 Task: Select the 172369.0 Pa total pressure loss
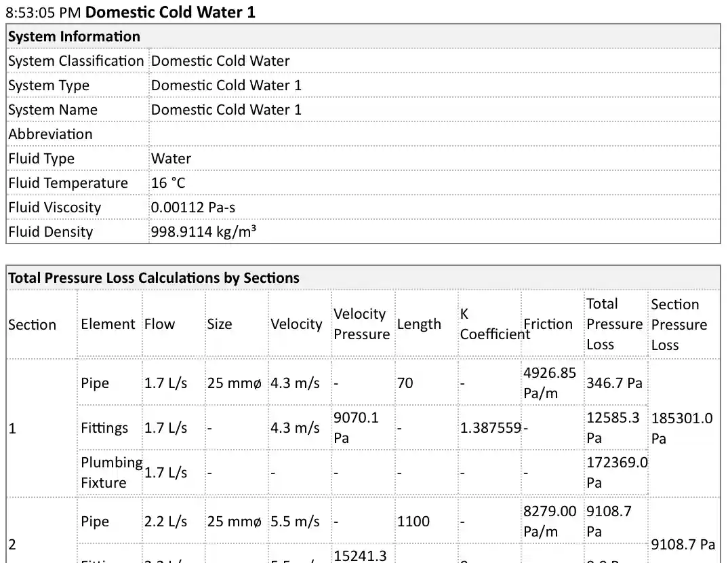coord(615,472)
